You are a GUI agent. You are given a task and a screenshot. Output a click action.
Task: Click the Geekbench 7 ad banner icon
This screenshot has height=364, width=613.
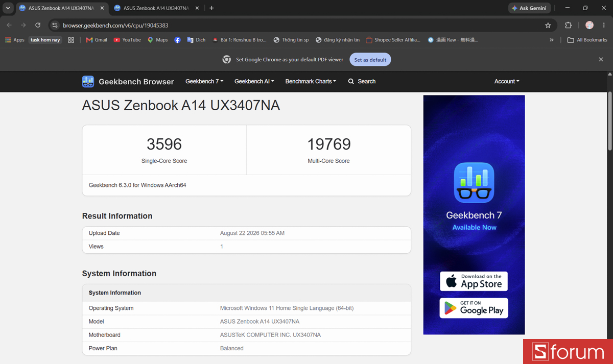point(474,183)
